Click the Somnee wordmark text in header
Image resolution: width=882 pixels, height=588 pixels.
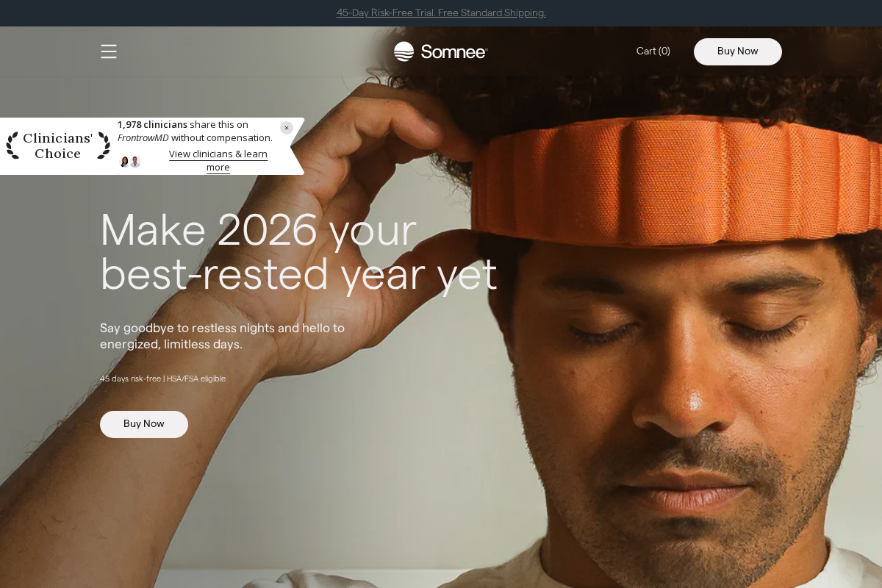click(x=454, y=52)
